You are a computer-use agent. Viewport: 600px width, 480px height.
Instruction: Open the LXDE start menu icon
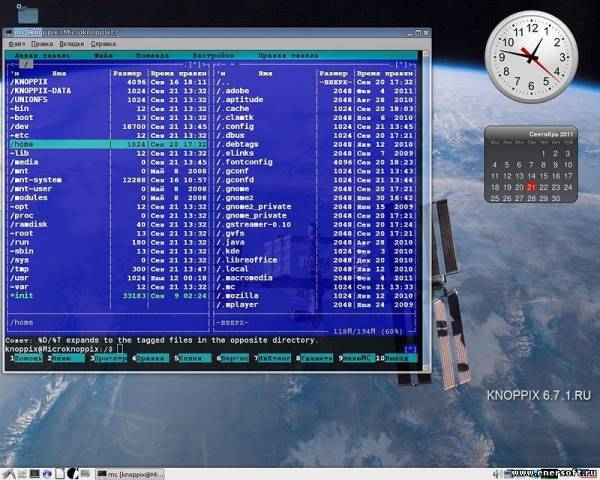pyautogui.click(x=8, y=474)
